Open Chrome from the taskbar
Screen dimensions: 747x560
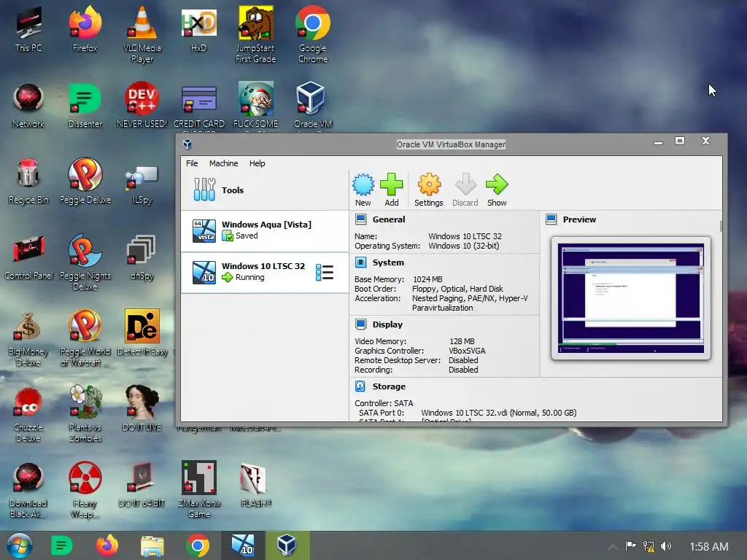(x=198, y=545)
